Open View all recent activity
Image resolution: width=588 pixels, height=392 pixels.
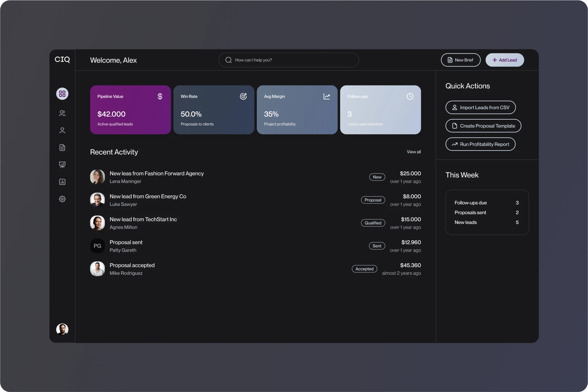[414, 152]
